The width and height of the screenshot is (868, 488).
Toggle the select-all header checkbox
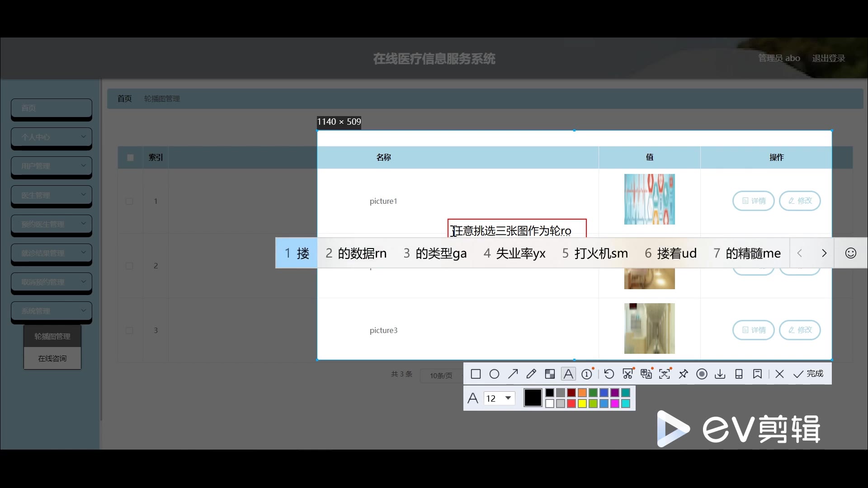point(130,158)
